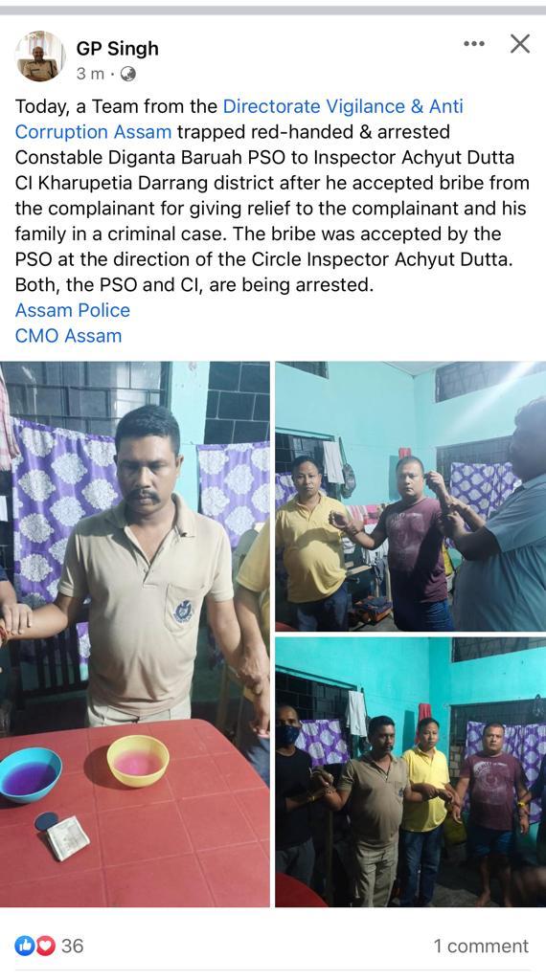Viewport: 546px width, 980px height.
Task: Show the 36 reactions list
Action: click(x=72, y=946)
